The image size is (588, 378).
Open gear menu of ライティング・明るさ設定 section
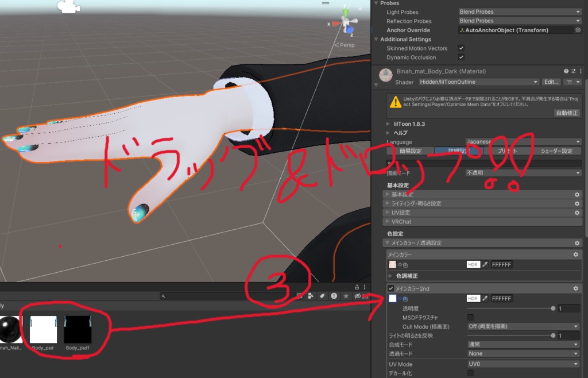pos(577,203)
